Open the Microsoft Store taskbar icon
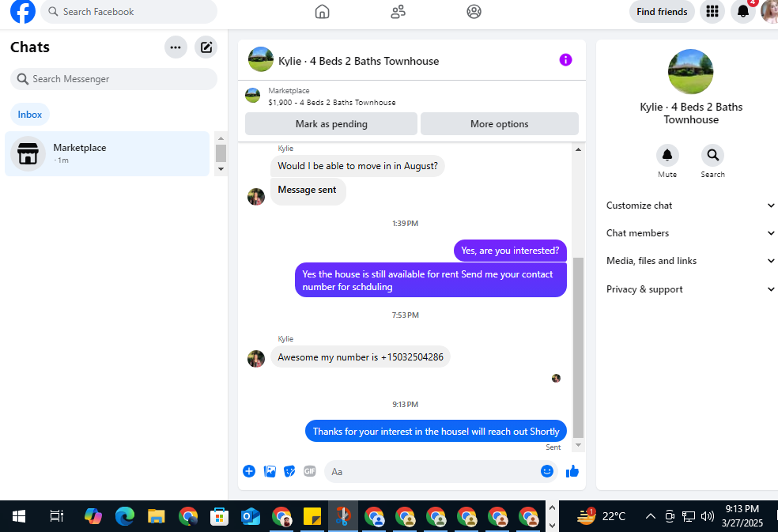The height and width of the screenshot is (532, 778). pos(219,517)
